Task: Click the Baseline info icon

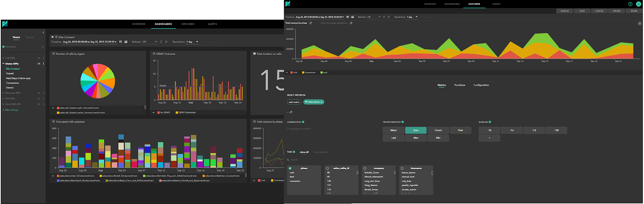Action: coord(490,122)
